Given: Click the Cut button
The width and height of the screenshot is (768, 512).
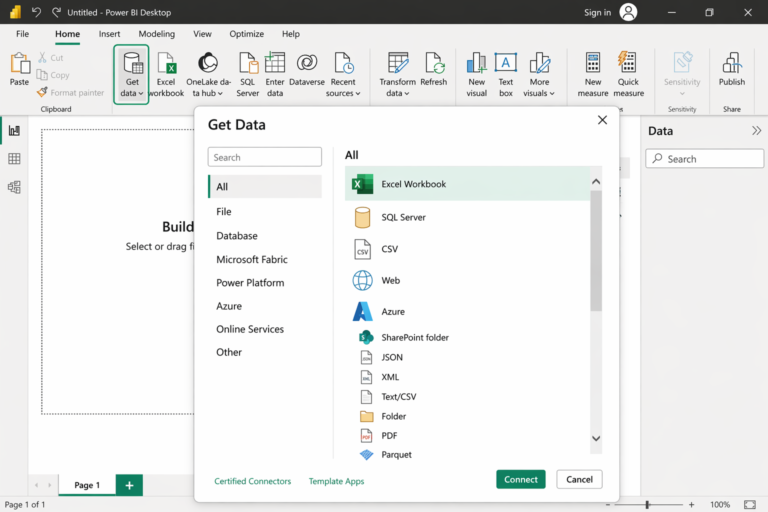Looking at the screenshot, I should pyautogui.click(x=51, y=58).
